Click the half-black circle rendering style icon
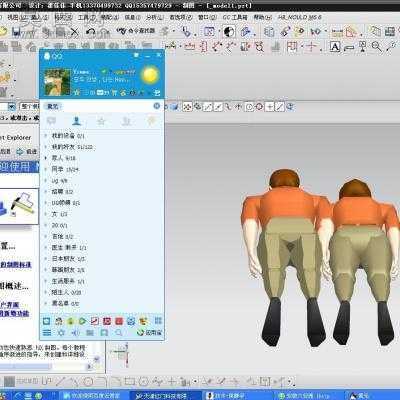This screenshot has width=400, height=400. (229, 32)
